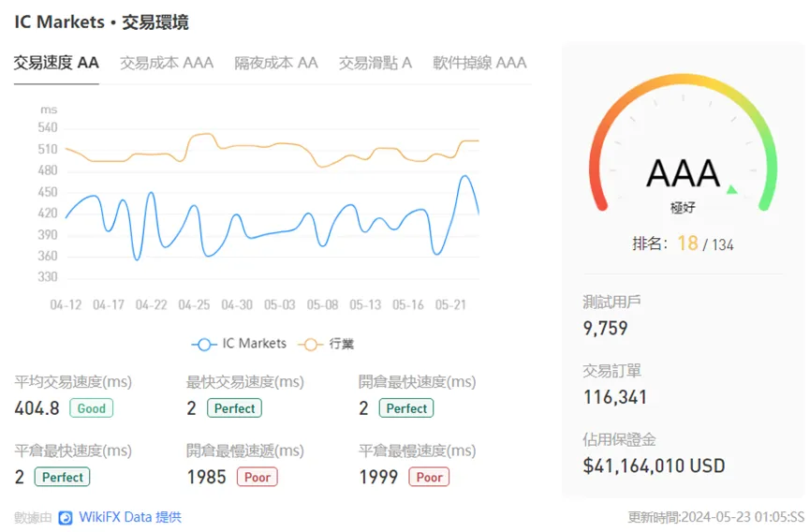Click the 05-21 date on chart axis

tap(450, 305)
